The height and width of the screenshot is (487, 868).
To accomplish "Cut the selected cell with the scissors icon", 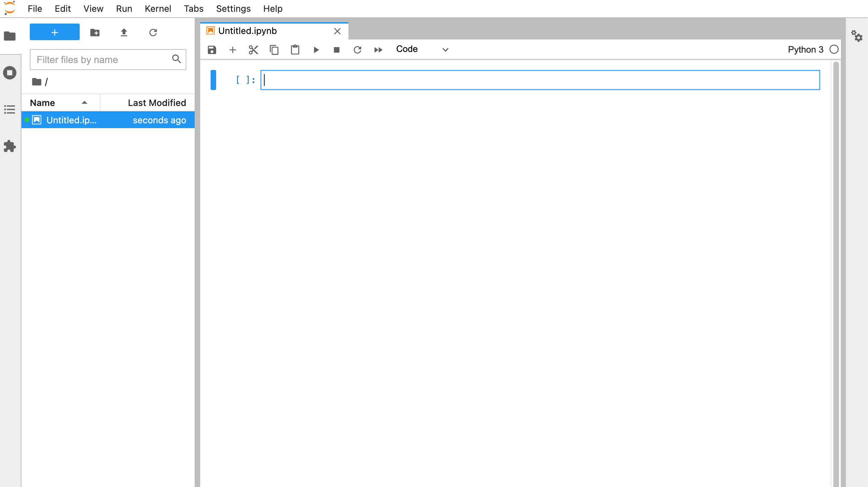I will pyautogui.click(x=253, y=50).
